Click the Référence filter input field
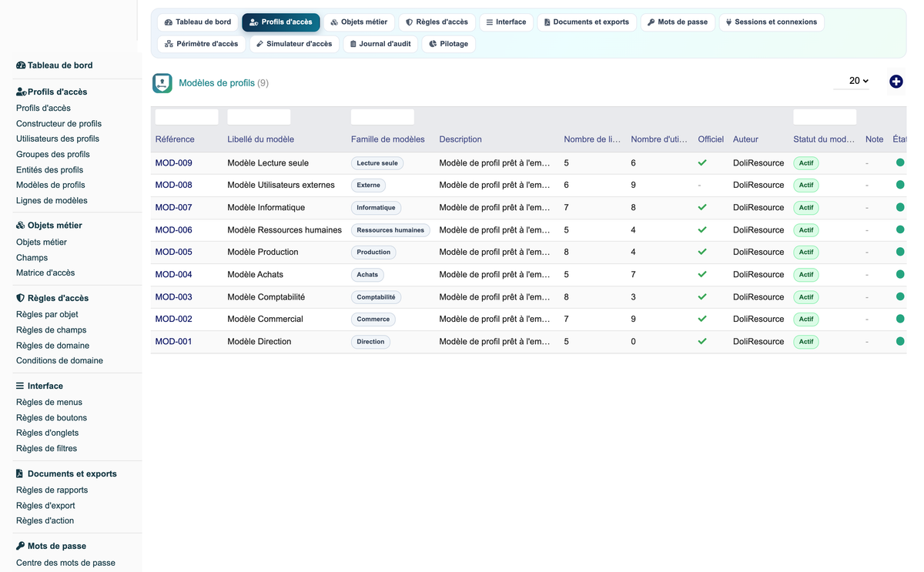 point(186,117)
